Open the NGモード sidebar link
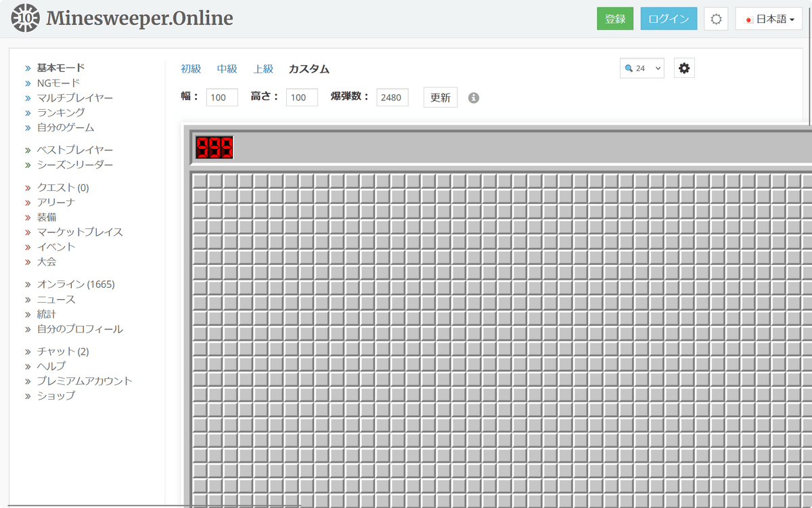Screen dimensions: 812x508 point(58,83)
